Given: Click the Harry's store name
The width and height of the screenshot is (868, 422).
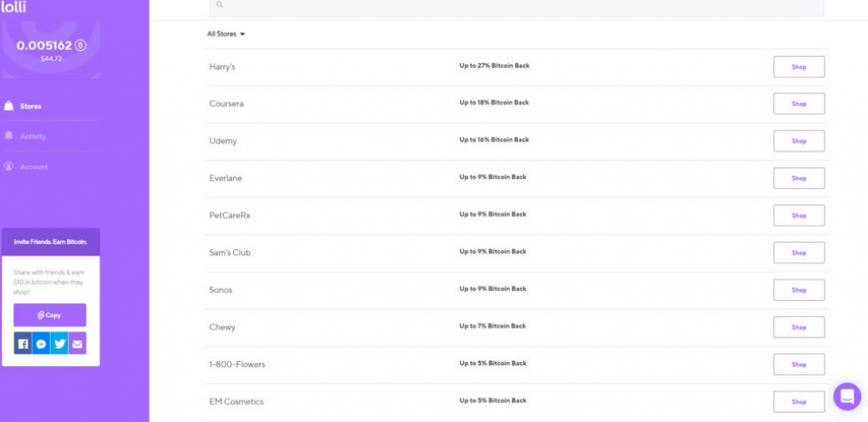Looking at the screenshot, I should coord(222,67).
